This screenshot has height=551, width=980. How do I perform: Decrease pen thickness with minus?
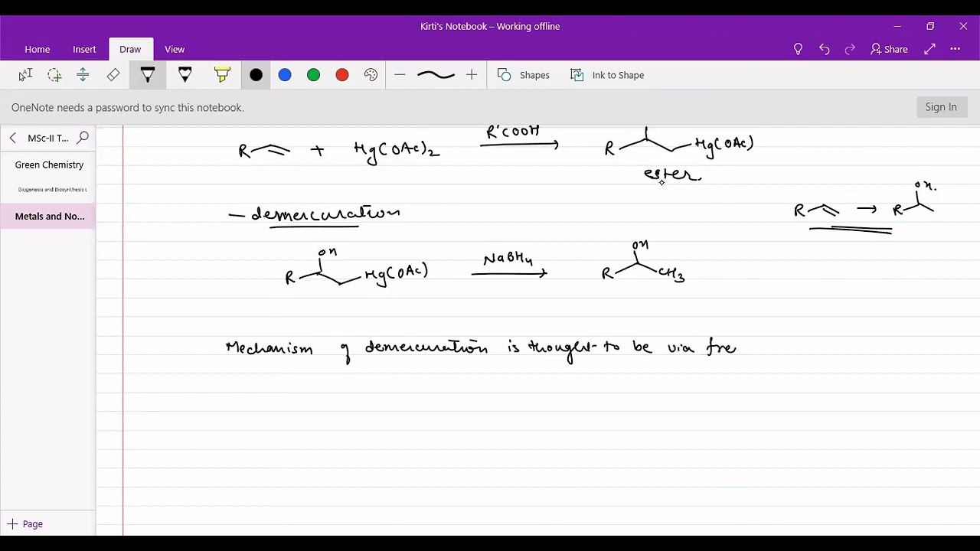[400, 75]
